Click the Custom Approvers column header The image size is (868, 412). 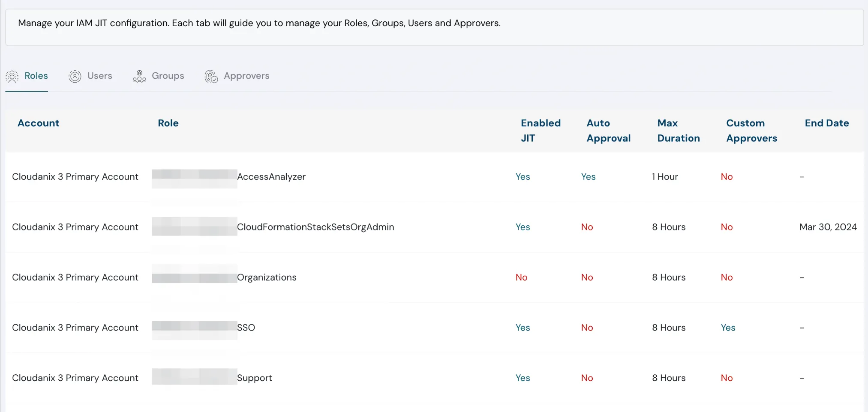pos(751,131)
